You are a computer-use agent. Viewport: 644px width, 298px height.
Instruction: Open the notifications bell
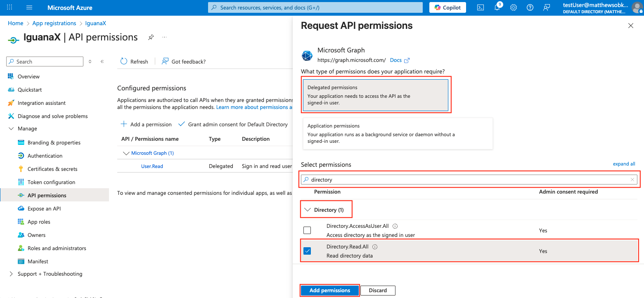(497, 7)
